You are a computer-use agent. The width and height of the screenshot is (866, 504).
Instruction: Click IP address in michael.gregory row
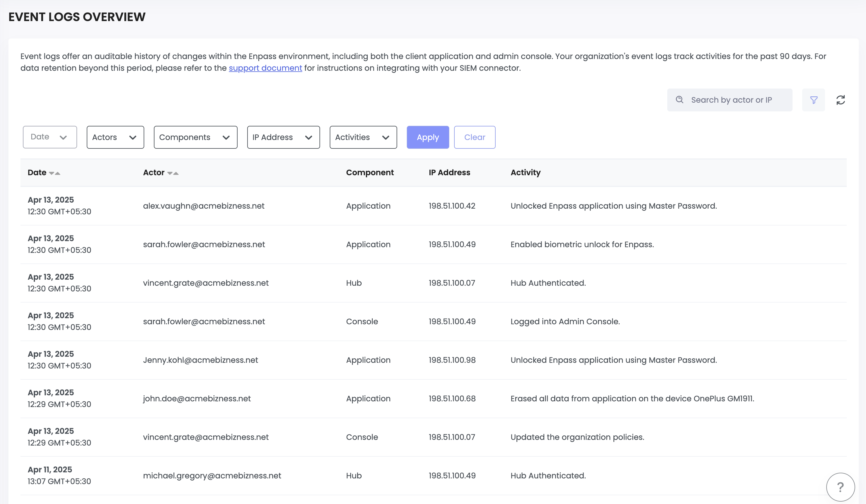click(452, 475)
